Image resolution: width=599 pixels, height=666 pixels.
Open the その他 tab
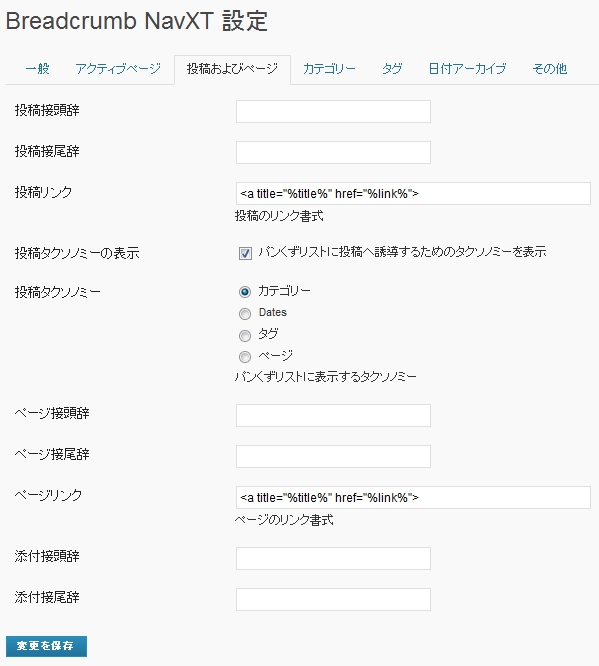tap(550, 68)
